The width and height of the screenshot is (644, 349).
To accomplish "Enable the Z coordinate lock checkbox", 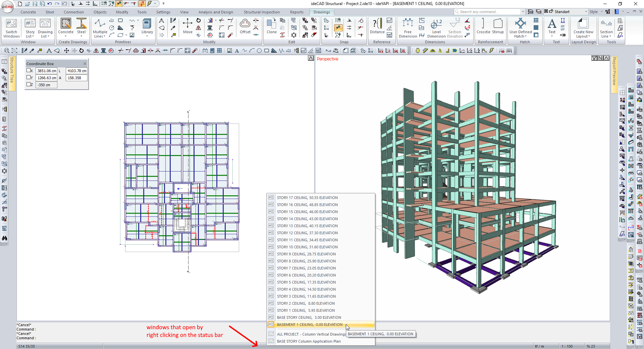I will [29, 85].
